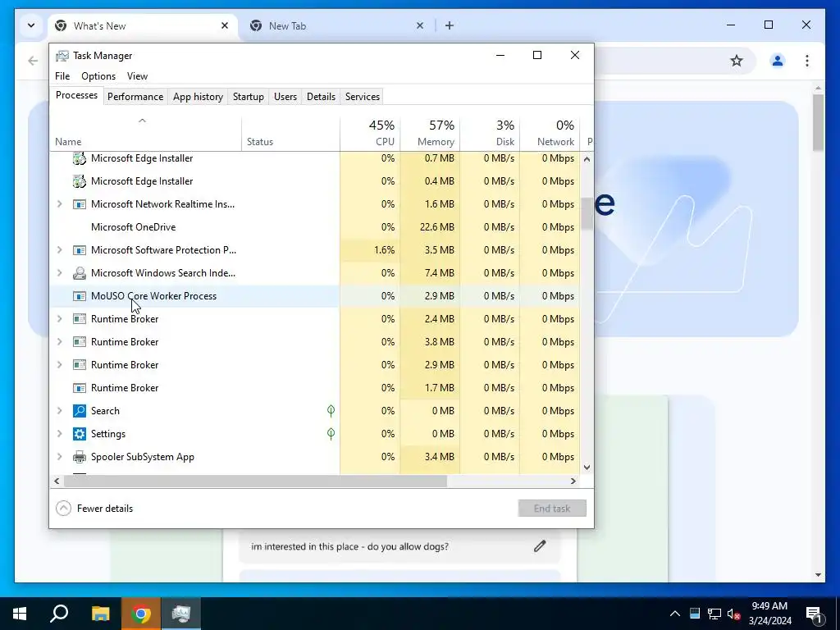Open the Windows Start menu

20,614
